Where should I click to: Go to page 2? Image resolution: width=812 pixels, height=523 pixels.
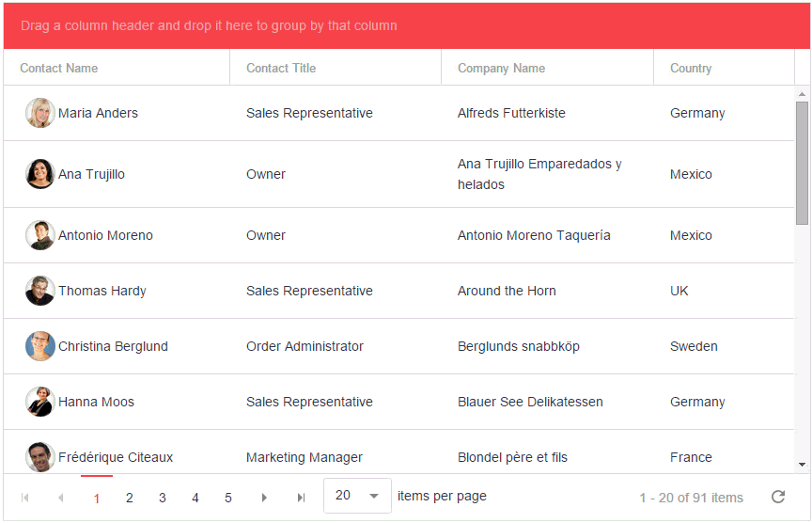(x=130, y=498)
